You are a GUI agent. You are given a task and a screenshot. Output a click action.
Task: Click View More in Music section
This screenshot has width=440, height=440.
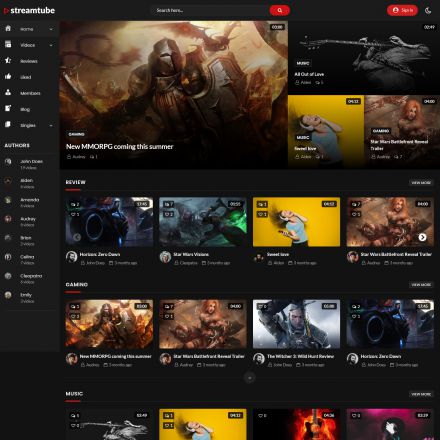pyautogui.click(x=421, y=394)
